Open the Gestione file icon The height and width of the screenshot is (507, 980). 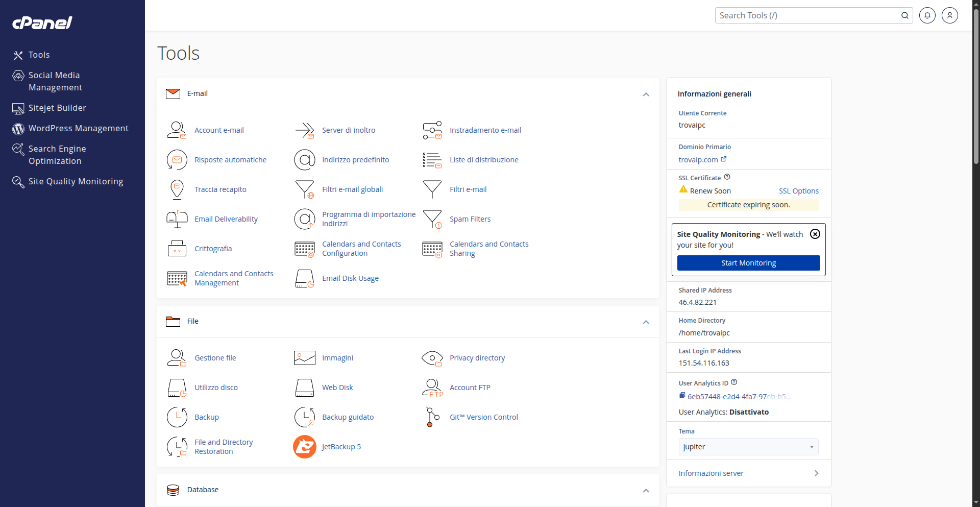pos(177,358)
